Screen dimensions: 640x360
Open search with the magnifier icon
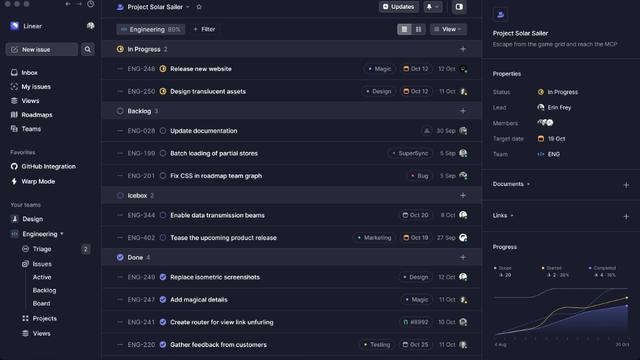[x=87, y=49]
